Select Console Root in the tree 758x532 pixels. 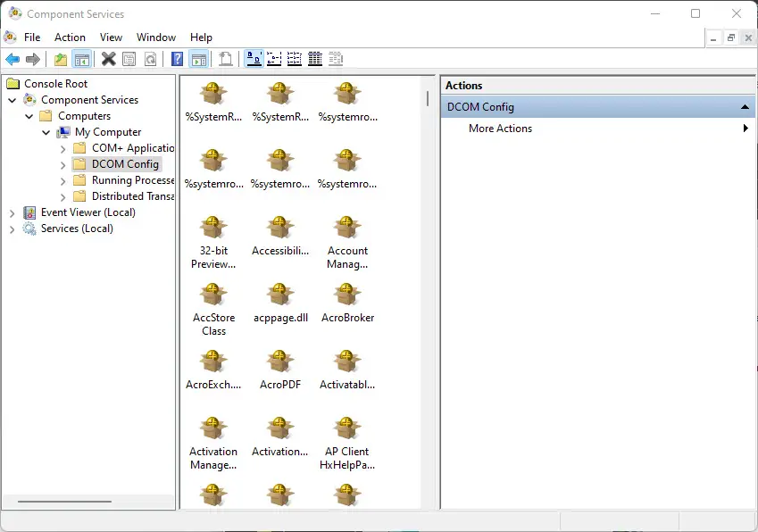(56, 84)
